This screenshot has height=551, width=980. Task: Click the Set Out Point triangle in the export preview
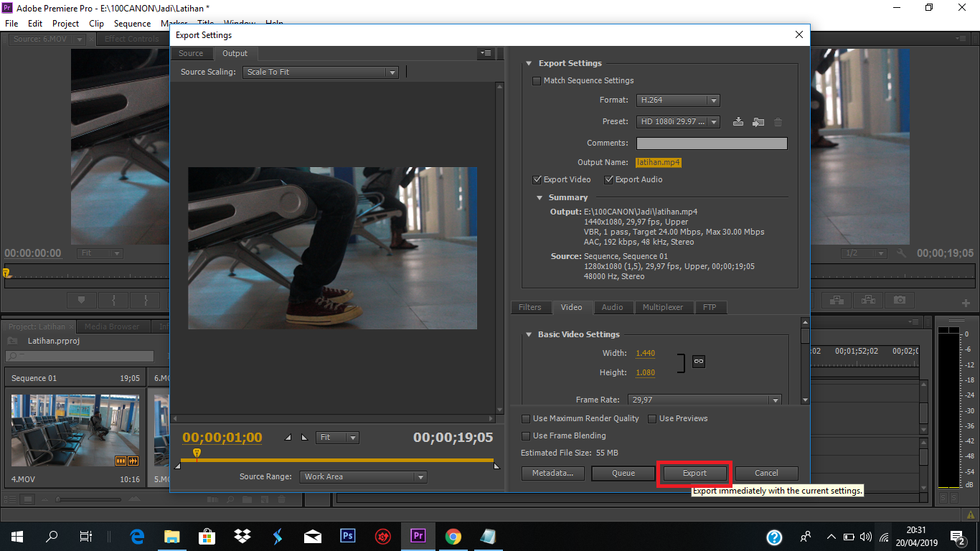(x=304, y=437)
